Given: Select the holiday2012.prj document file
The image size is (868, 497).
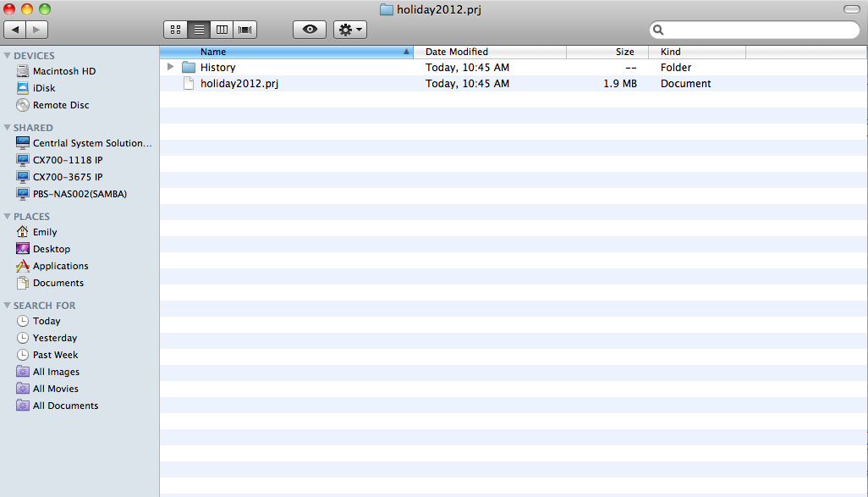Looking at the screenshot, I should coord(239,84).
